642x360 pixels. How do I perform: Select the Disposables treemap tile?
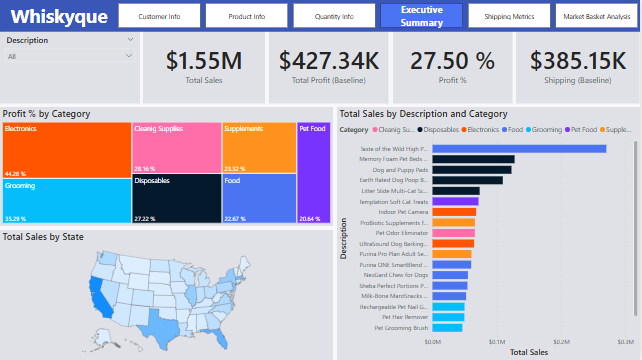tap(177, 199)
